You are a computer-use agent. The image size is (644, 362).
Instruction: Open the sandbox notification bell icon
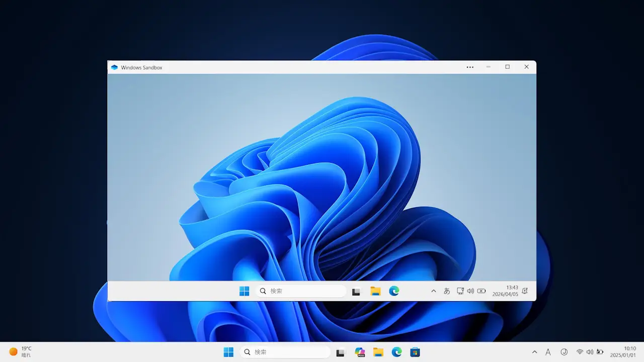pyautogui.click(x=524, y=291)
